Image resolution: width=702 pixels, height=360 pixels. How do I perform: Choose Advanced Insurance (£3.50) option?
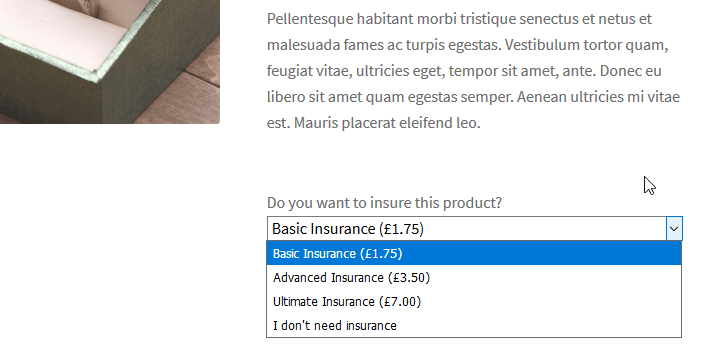click(x=474, y=278)
